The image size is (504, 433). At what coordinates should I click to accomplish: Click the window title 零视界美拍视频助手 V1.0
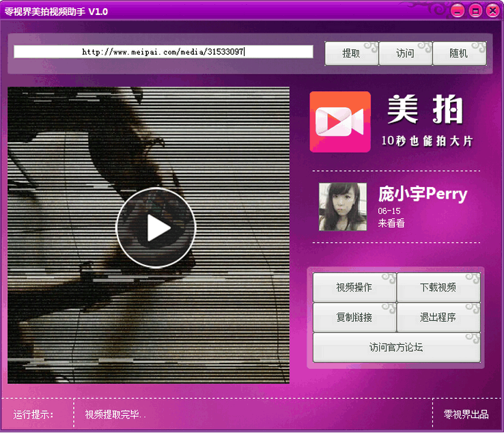pos(56,12)
